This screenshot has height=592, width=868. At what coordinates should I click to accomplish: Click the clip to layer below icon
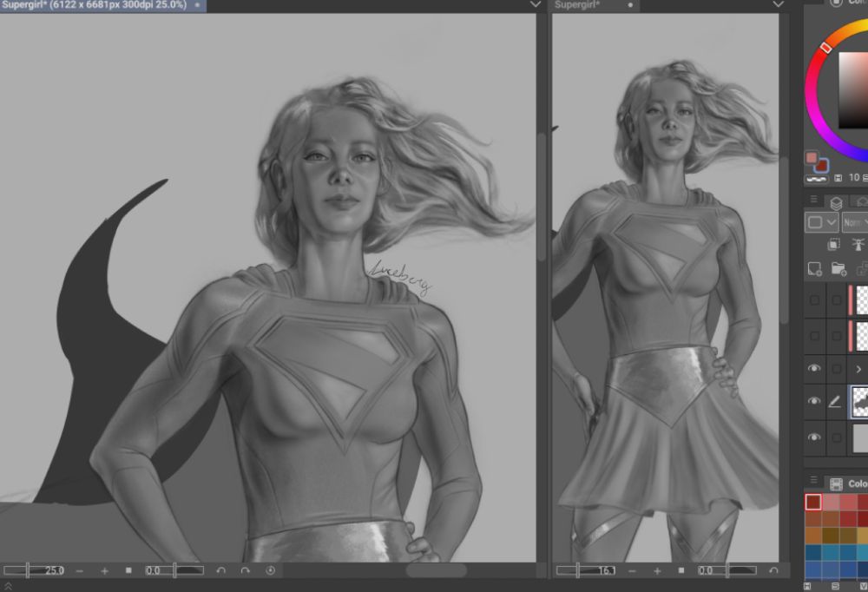[x=833, y=244]
